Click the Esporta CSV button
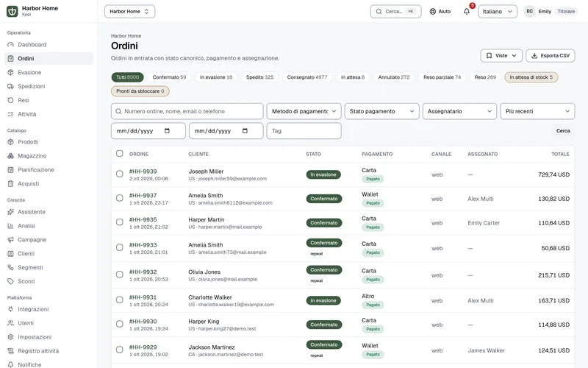 point(550,56)
